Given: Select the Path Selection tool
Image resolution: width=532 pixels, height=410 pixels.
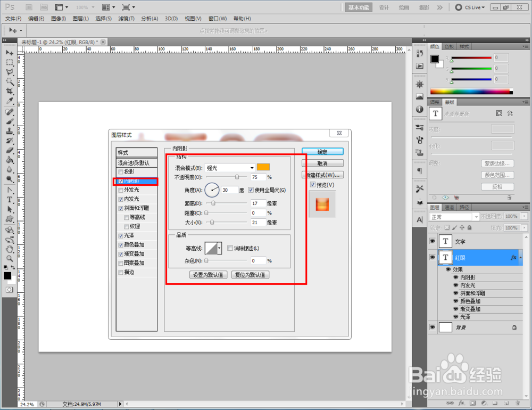Looking at the screenshot, I should point(10,209).
